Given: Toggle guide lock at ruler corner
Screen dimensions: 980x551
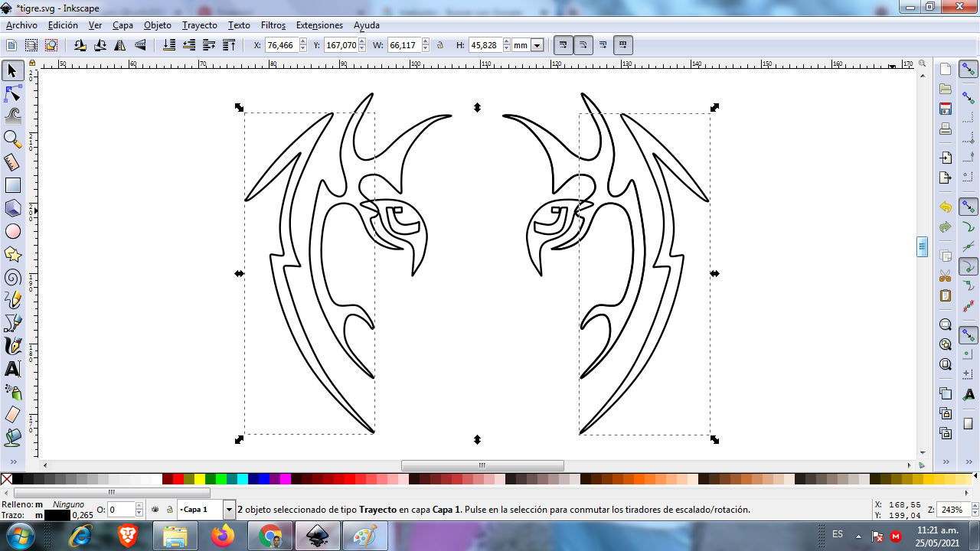Looking at the screenshot, I should (32, 64).
